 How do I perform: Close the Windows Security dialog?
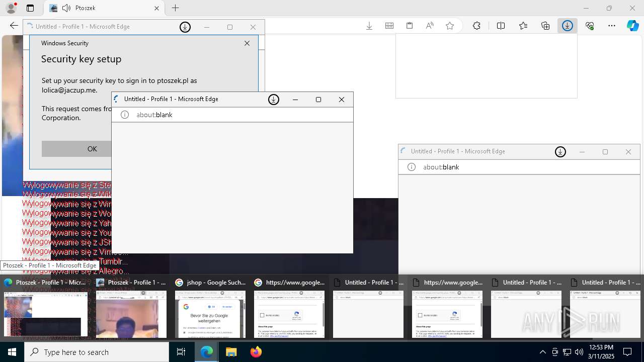(x=247, y=43)
